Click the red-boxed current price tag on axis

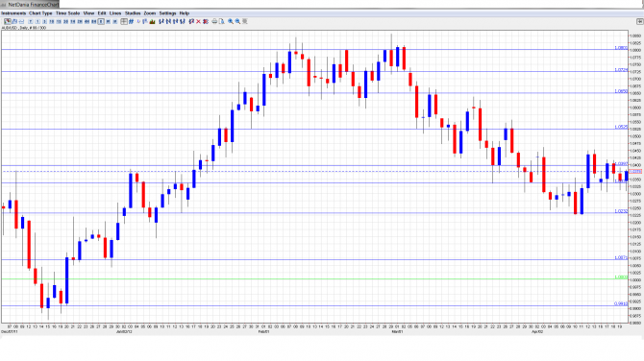(x=635, y=172)
